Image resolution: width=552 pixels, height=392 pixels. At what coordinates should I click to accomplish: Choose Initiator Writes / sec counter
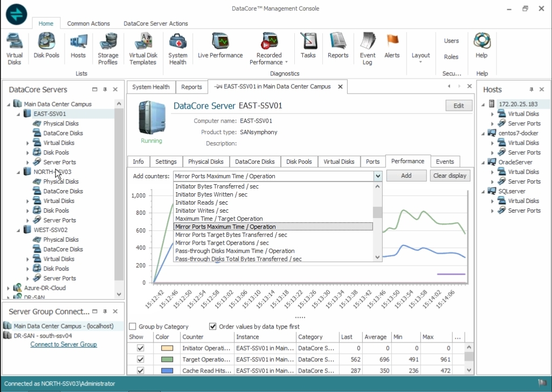tap(273, 211)
